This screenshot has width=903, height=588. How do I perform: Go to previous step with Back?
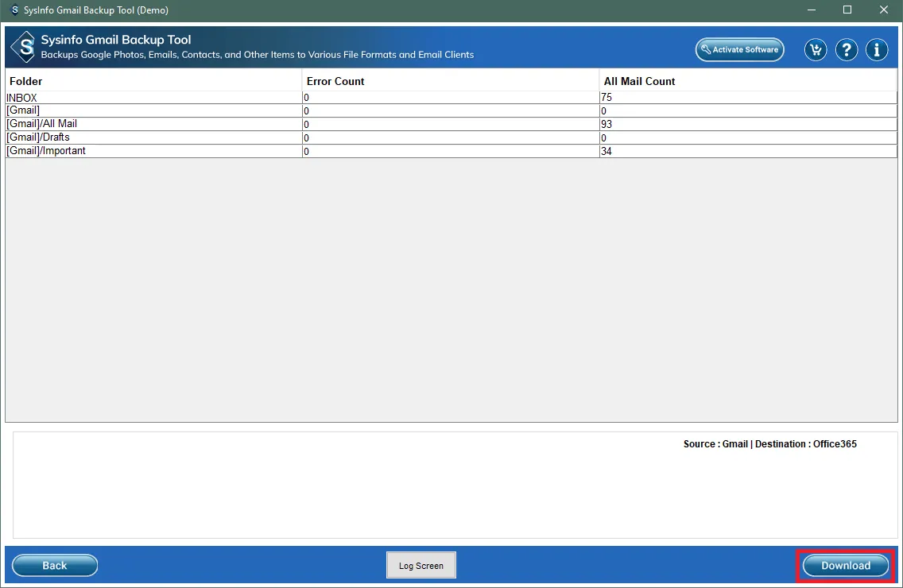point(55,566)
